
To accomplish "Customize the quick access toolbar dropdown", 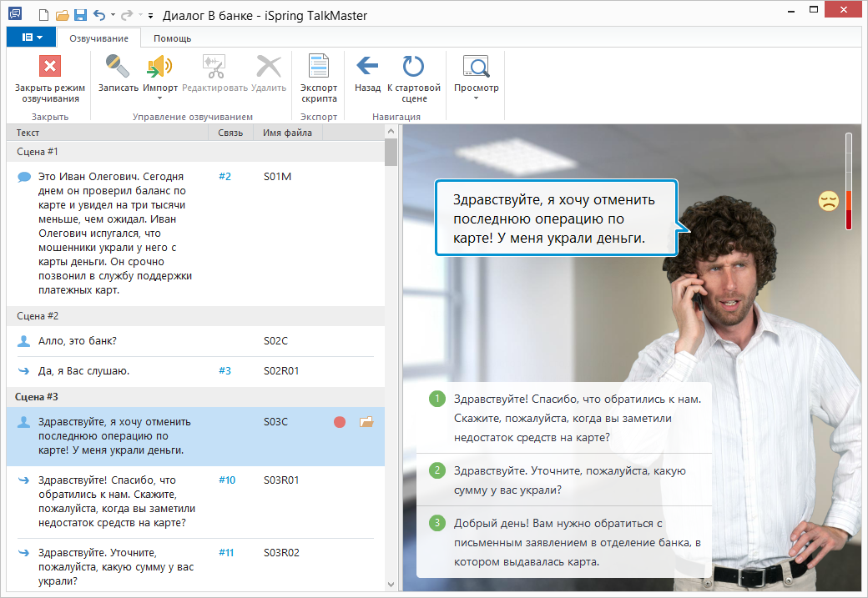I will (x=150, y=16).
